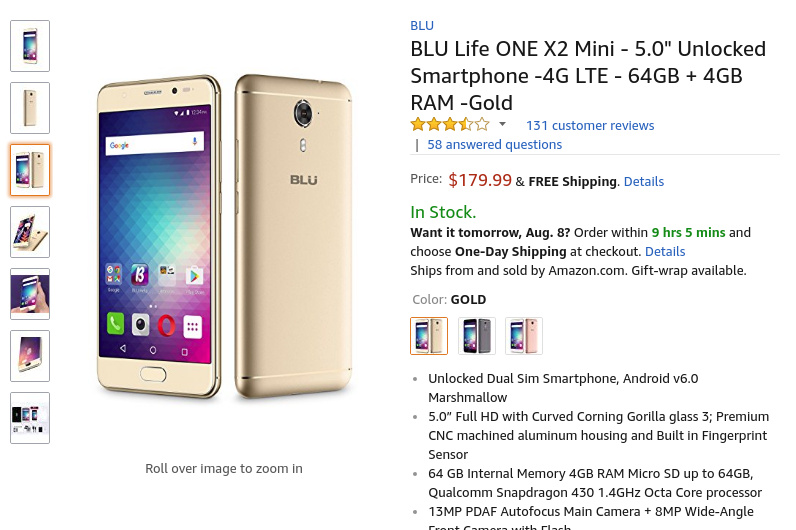This screenshot has width=796, height=530.
Task: Click the product title BLU Life ONE X2 Mini
Action: tap(588, 76)
